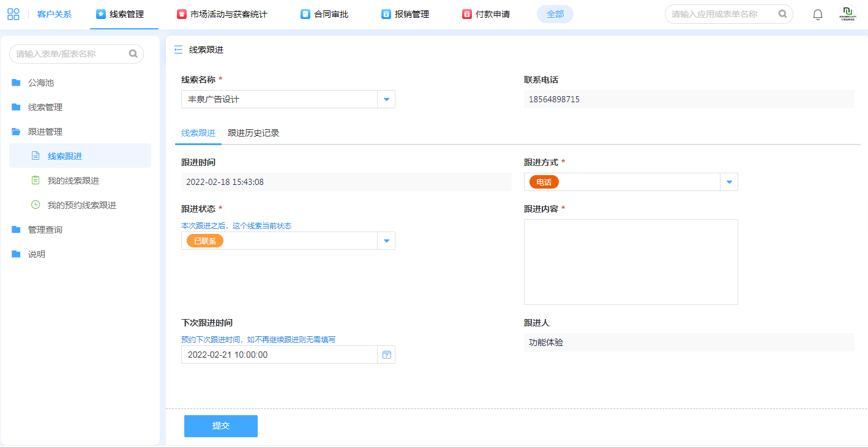Click into the 跟进内容 text area
868x447 pixels.
click(630, 261)
